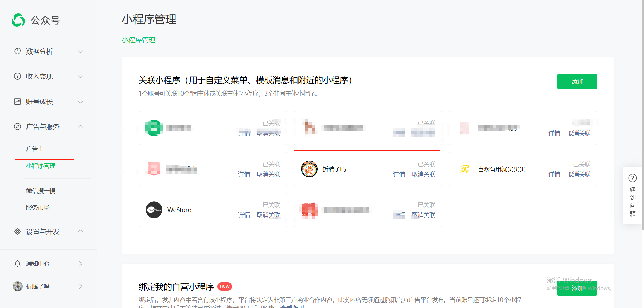This screenshot has width=644, height=308.
Task: Open the 微信搜一搜 submenu item
Action: [x=41, y=191]
